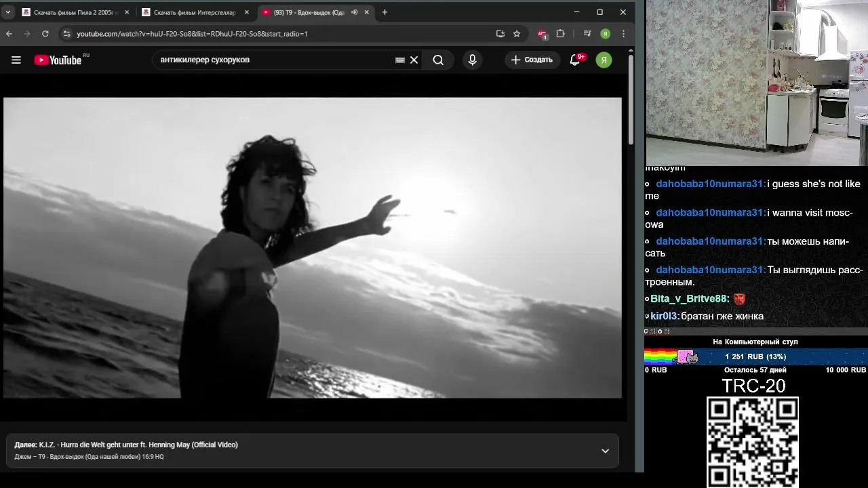868x488 pixels.
Task: Click the '10 000 RUB' goal amount
Action: point(846,370)
